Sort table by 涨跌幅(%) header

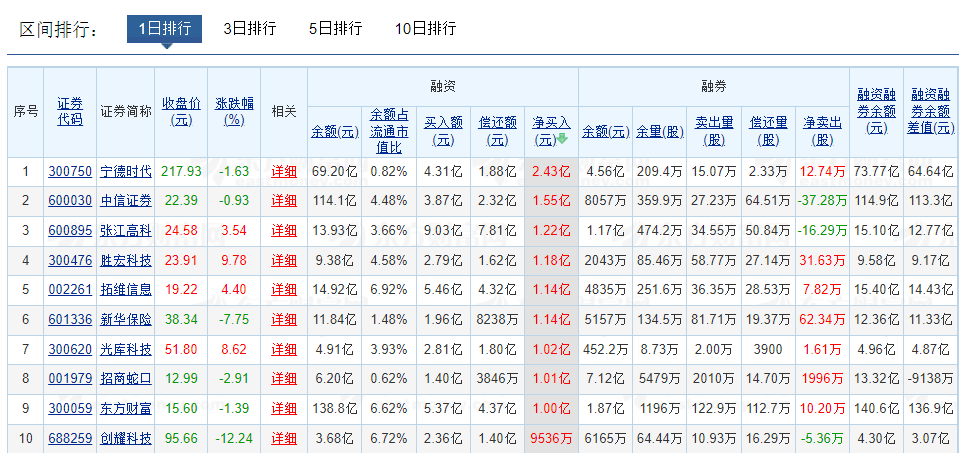click(x=234, y=111)
